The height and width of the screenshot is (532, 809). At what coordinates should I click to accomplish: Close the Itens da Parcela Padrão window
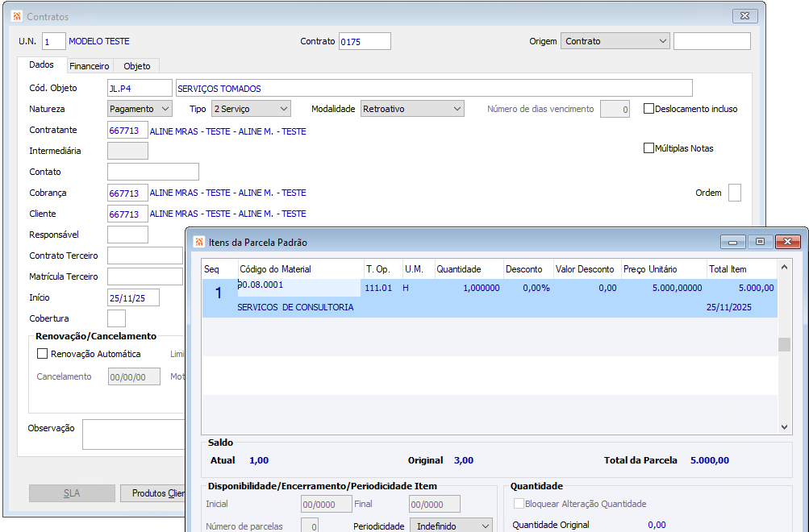point(787,242)
